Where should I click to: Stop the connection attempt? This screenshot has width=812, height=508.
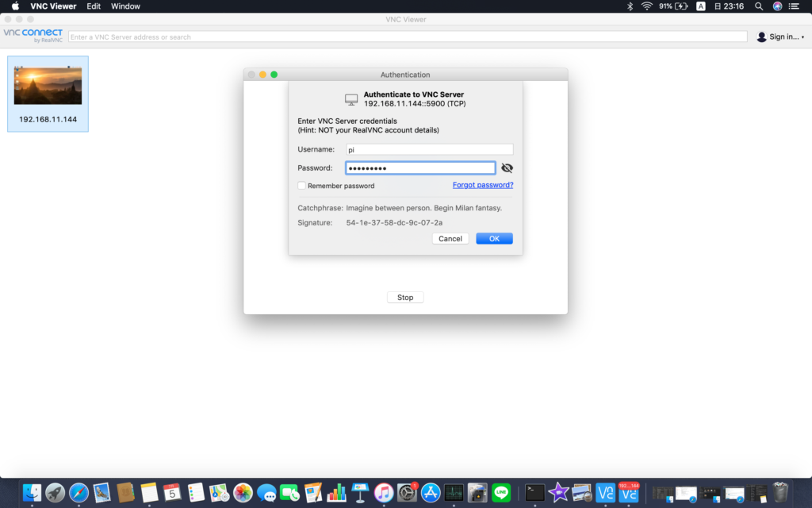405,297
